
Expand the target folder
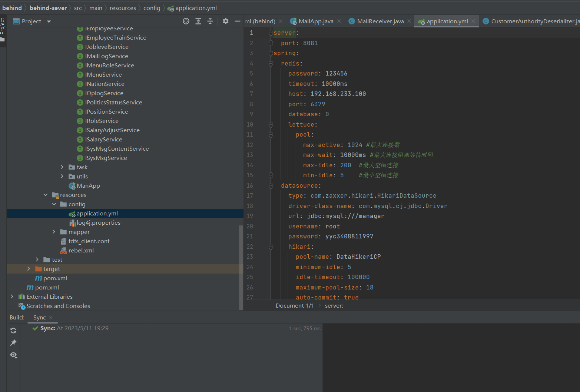click(29, 269)
